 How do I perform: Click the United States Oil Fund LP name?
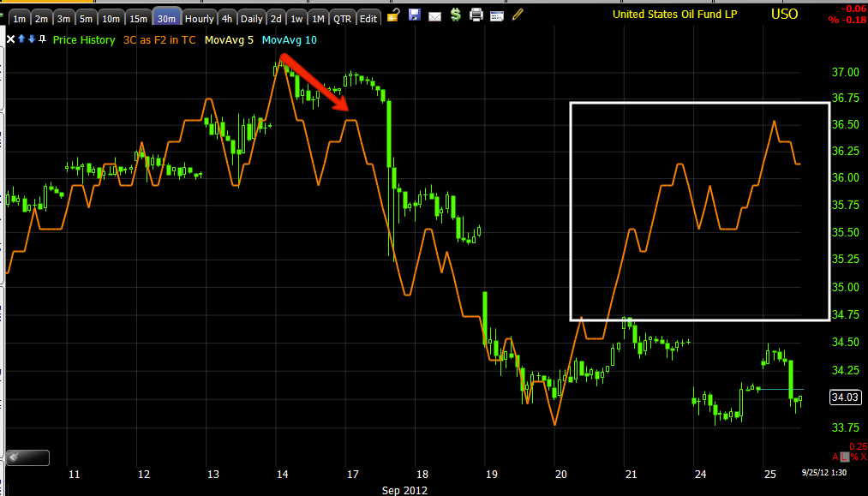pos(675,15)
